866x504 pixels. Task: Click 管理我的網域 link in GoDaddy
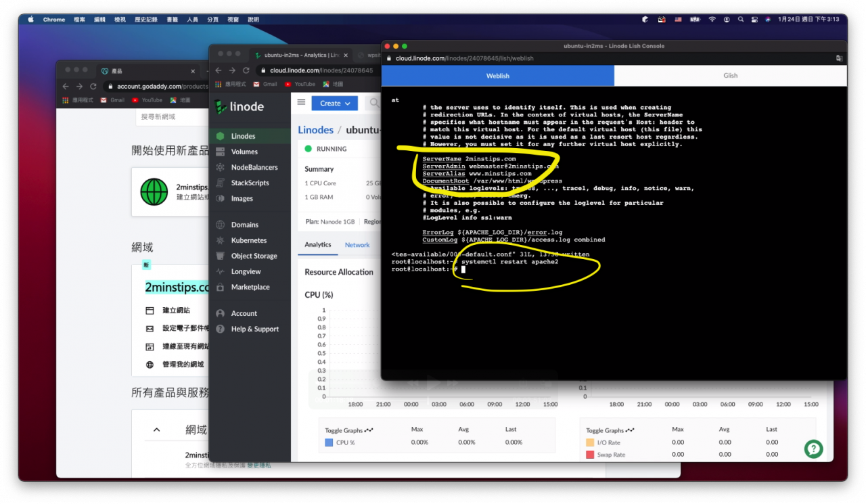pyautogui.click(x=183, y=365)
